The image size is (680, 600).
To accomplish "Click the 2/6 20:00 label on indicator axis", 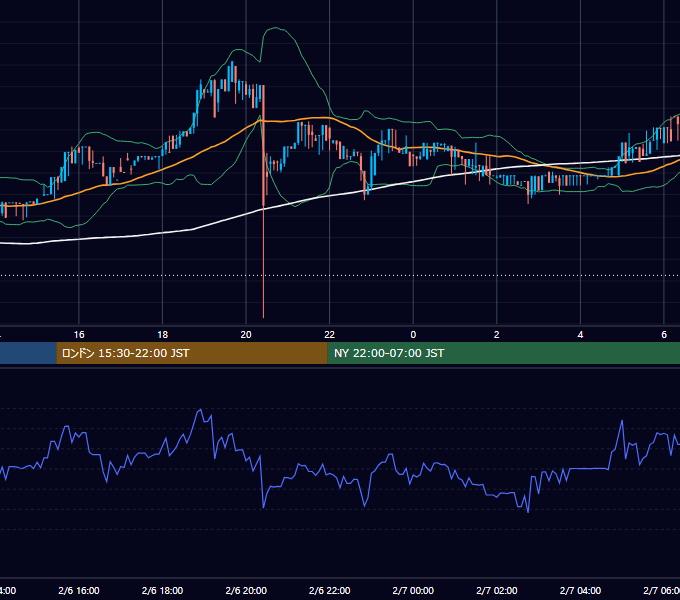I will click(x=246, y=590).
